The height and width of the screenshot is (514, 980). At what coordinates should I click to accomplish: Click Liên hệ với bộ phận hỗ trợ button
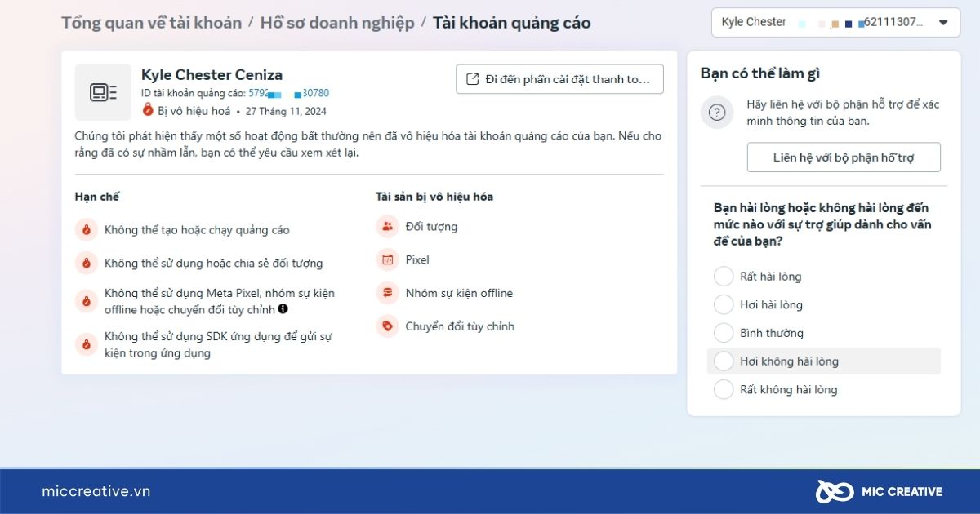(x=844, y=157)
